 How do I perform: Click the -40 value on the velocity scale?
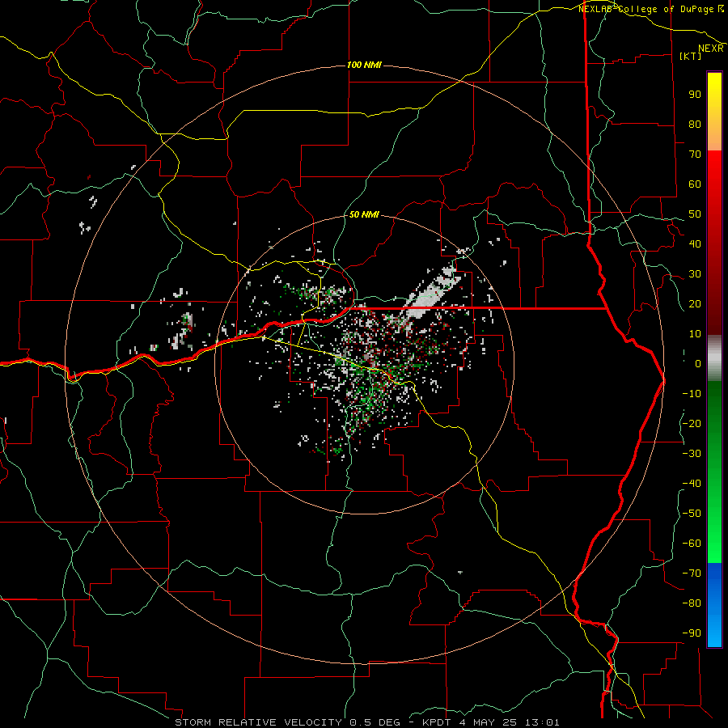[692, 484]
